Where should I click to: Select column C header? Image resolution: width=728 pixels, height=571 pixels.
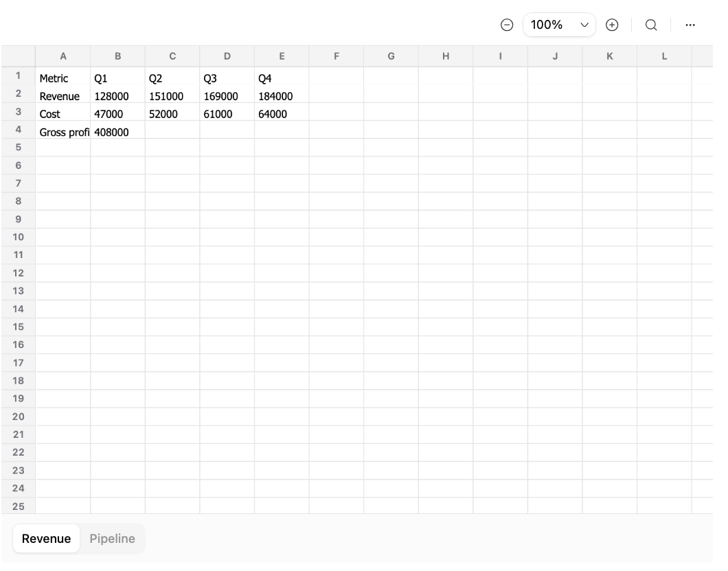tap(172, 56)
